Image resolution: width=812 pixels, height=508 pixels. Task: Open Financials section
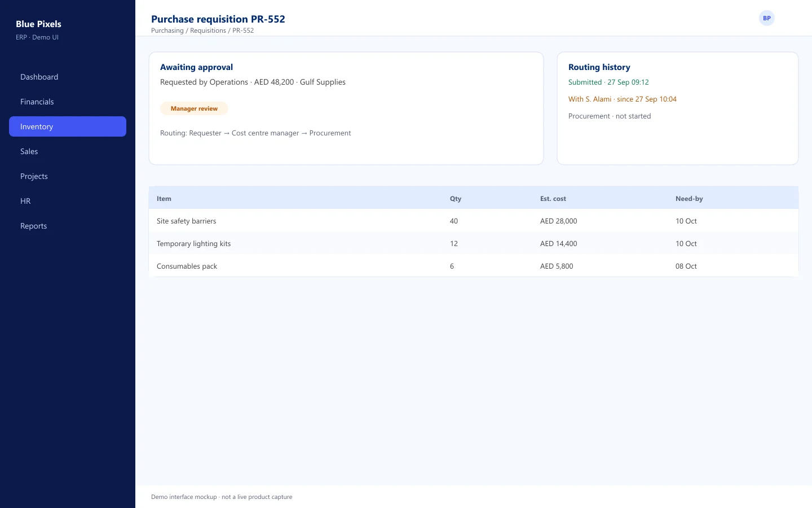coord(68,102)
